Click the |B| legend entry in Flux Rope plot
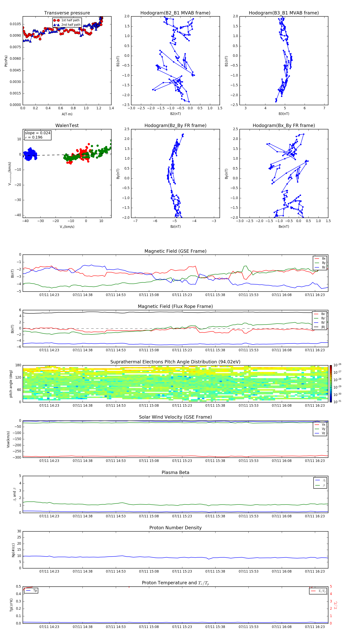 320,327
